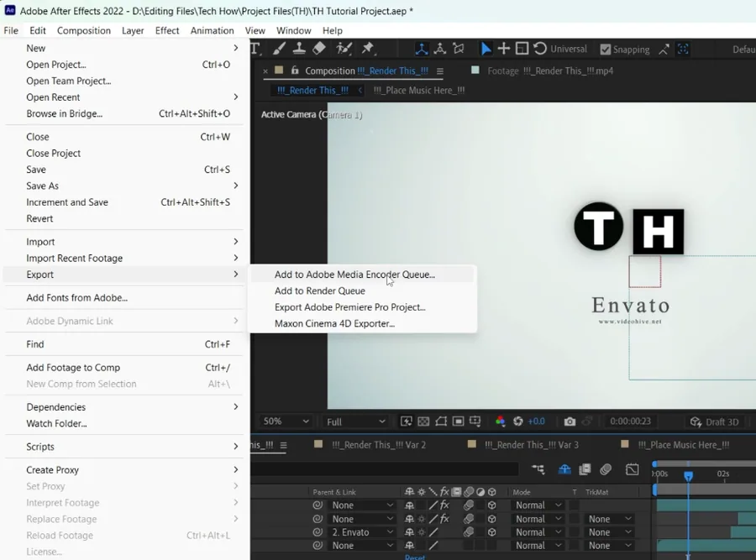Expand the New submenu arrow
Viewport: 756px width, 560px height.
pyautogui.click(x=236, y=48)
